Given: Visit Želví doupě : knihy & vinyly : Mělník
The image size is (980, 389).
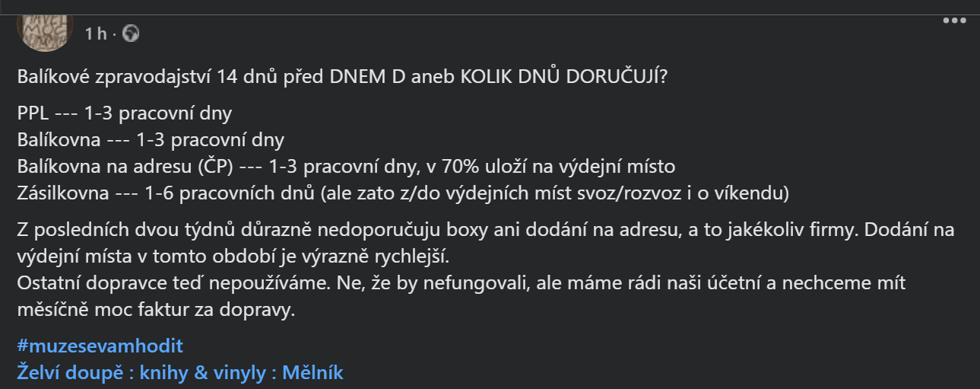Looking at the screenshot, I should coord(180,373).
